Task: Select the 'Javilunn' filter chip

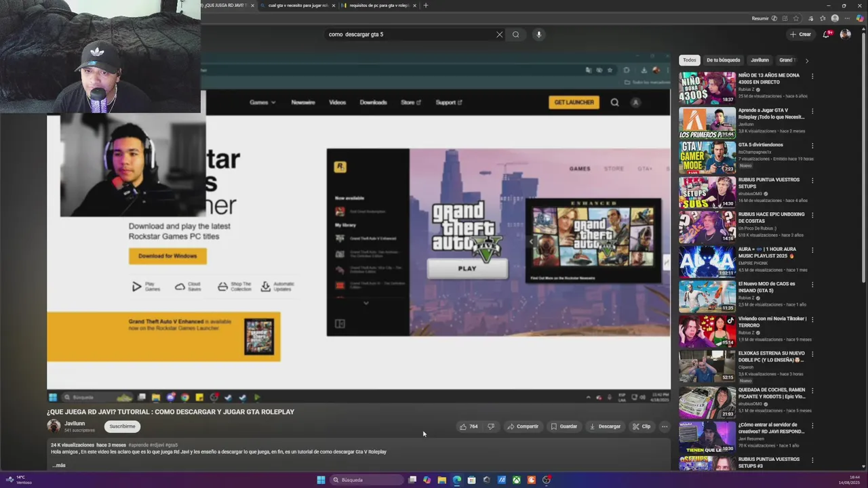Action: [x=759, y=60]
